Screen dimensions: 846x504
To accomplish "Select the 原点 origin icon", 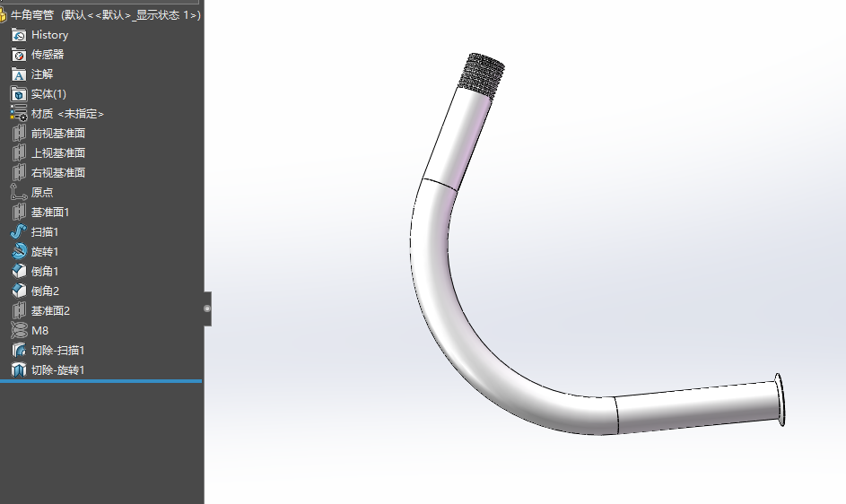I will tap(19, 192).
